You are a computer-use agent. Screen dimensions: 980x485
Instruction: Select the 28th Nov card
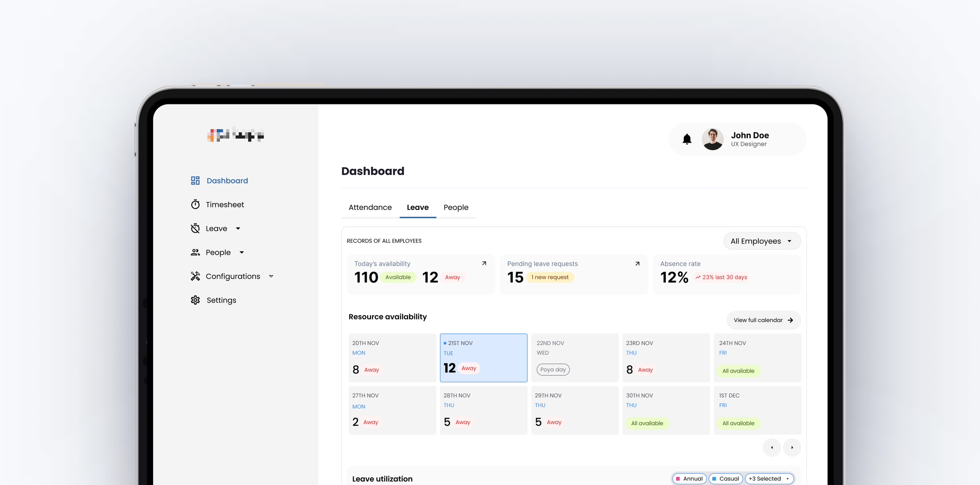point(483,410)
